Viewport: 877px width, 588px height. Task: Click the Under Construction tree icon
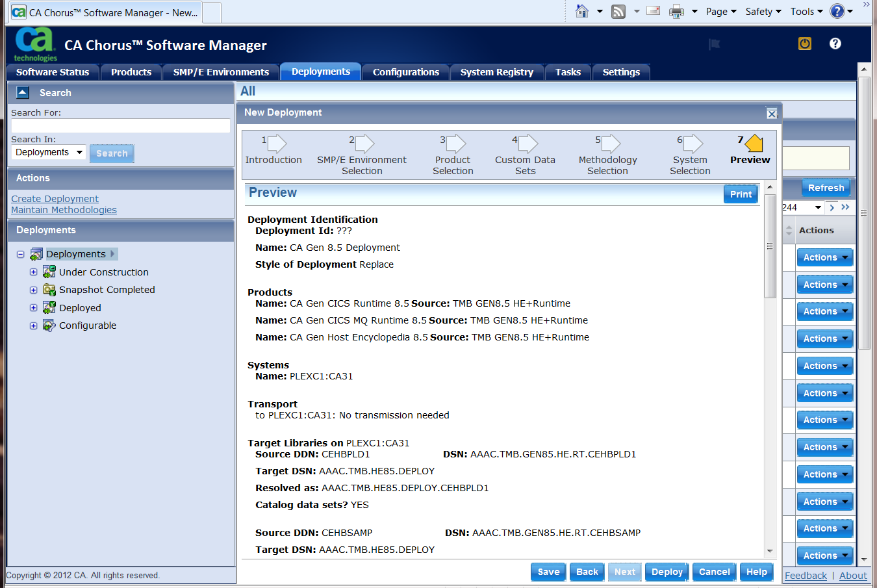click(x=49, y=272)
